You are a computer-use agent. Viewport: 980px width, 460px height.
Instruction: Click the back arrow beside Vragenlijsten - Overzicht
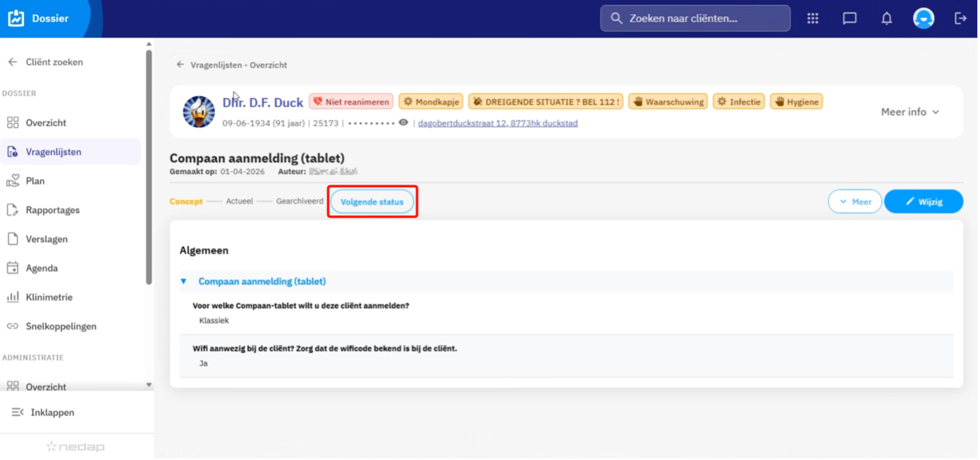pyautogui.click(x=180, y=65)
